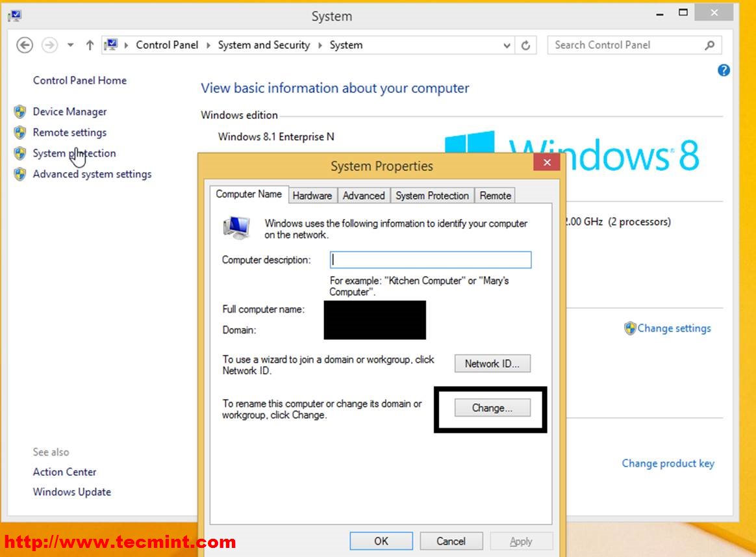Expand breadcrumb arrow after System and Security
Viewport: 756px width, 557px height.
(320, 45)
